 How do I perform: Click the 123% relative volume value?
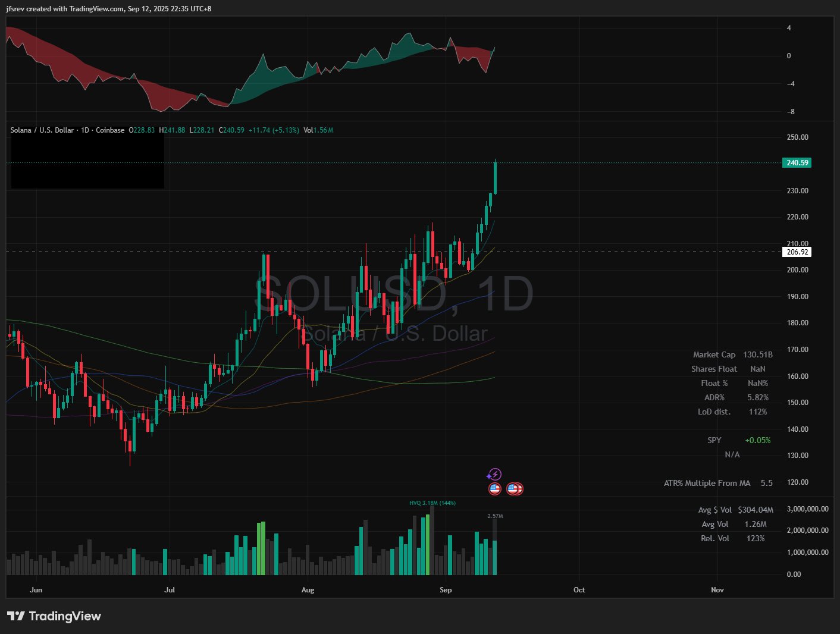pos(756,538)
